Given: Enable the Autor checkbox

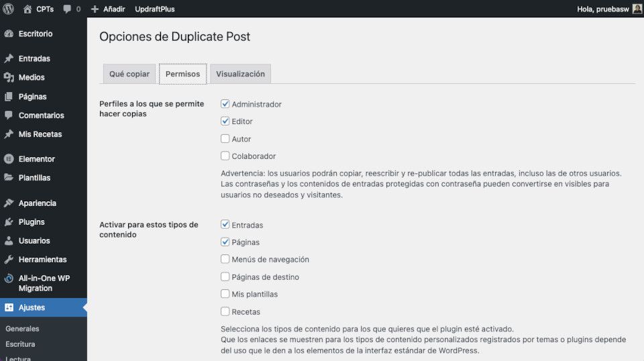Looking at the screenshot, I should 225,139.
